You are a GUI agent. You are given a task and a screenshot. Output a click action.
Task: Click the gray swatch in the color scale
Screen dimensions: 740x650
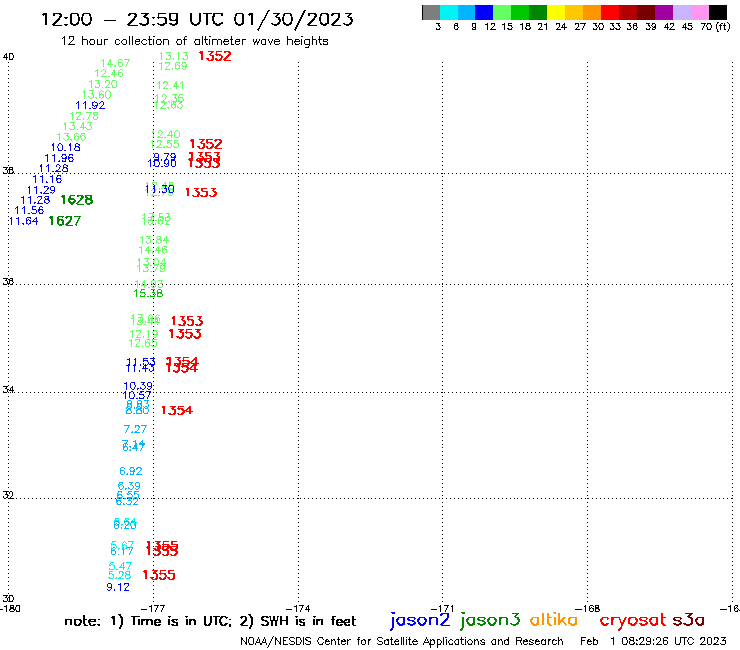pyautogui.click(x=431, y=12)
